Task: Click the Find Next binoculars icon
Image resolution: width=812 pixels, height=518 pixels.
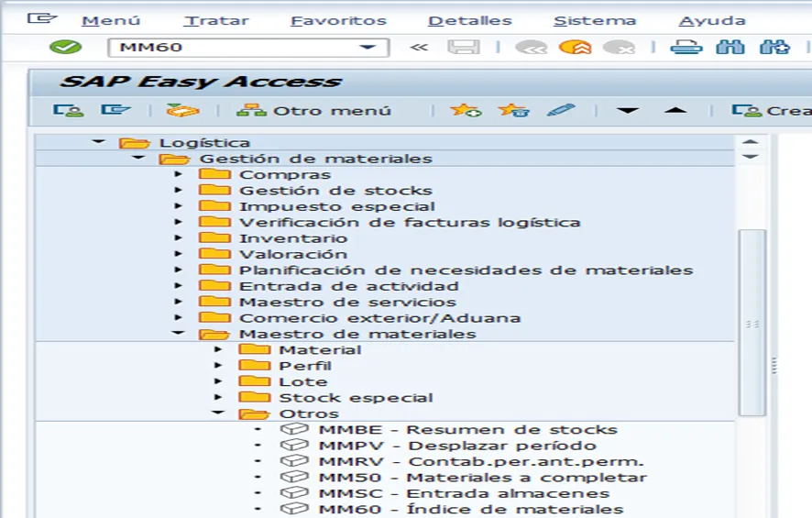Action: pos(774,47)
